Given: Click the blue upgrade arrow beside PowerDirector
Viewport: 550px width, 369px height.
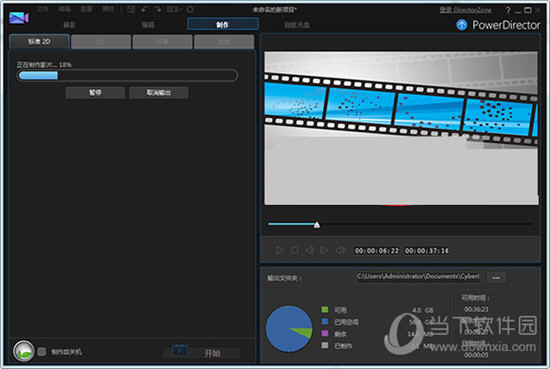Looking at the screenshot, I should point(462,25).
